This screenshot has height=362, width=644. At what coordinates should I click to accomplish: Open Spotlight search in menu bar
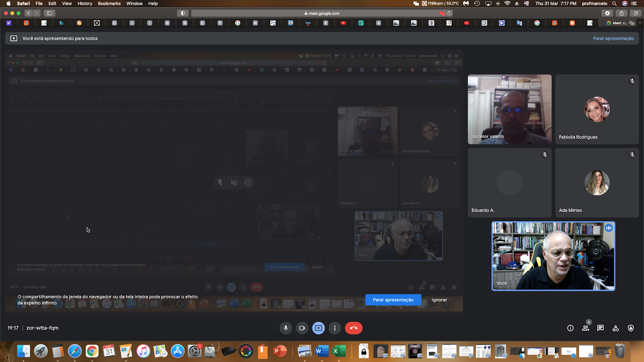[614, 3]
